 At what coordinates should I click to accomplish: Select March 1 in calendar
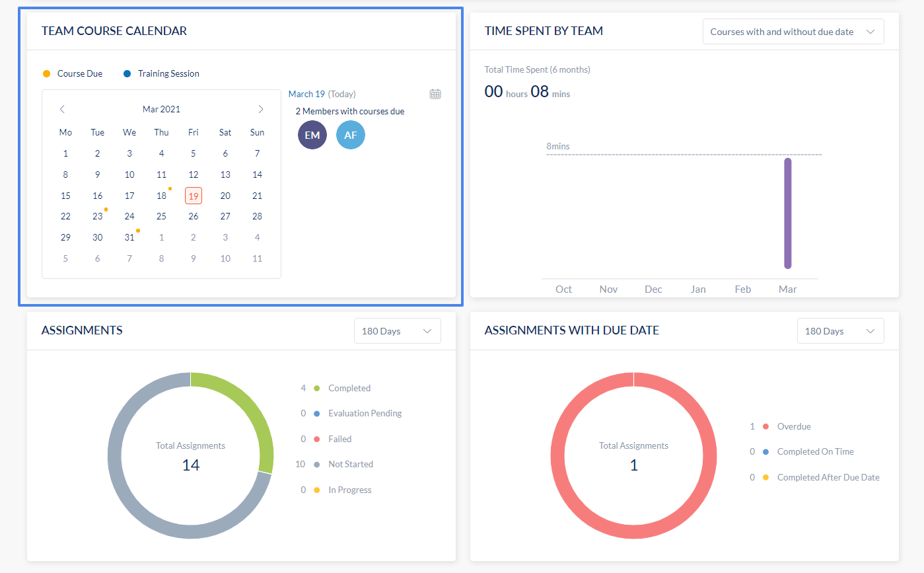click(65, 153)
